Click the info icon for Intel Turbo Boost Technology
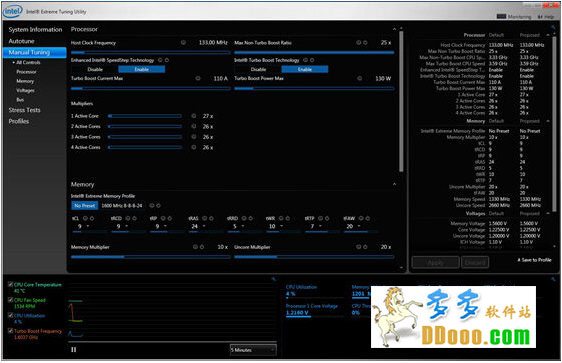562x363 pixels. coord(305,60)
